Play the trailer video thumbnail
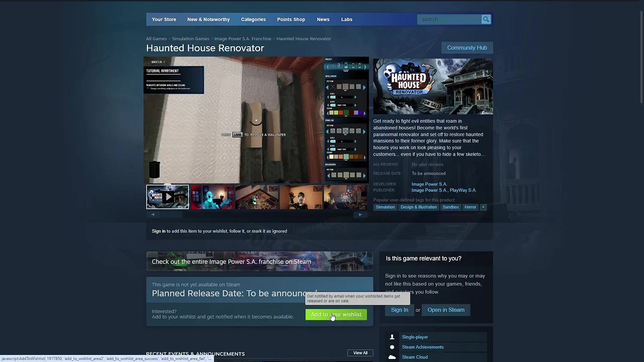Screen dimensions: 644x362 [168, 197]
